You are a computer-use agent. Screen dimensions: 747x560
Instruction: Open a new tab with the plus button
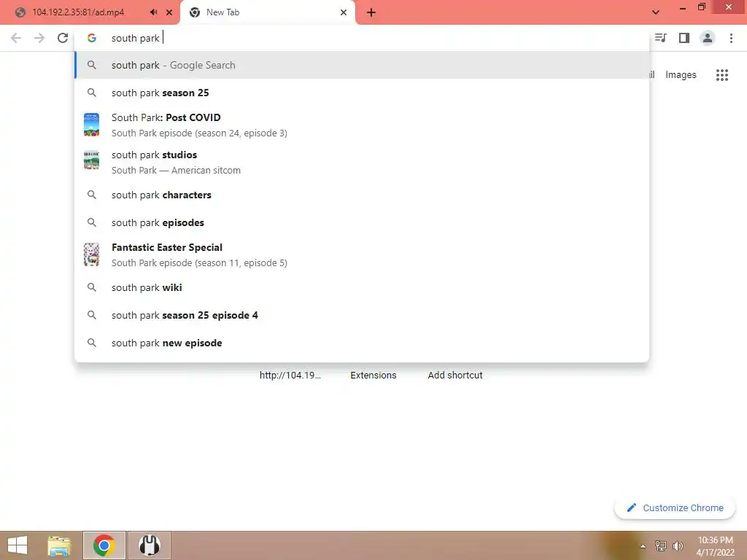pos(371,12)
